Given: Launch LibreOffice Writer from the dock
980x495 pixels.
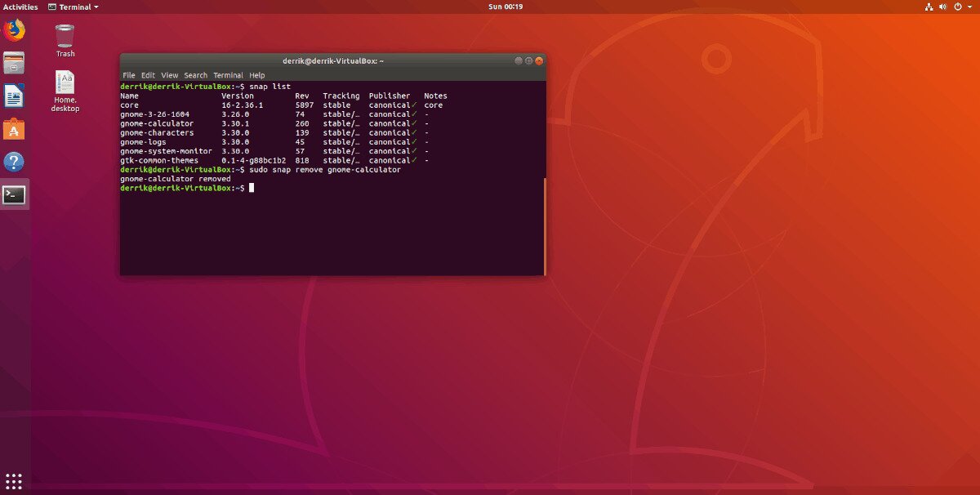Looking at the screenshot, I should [x=13, y=96].
